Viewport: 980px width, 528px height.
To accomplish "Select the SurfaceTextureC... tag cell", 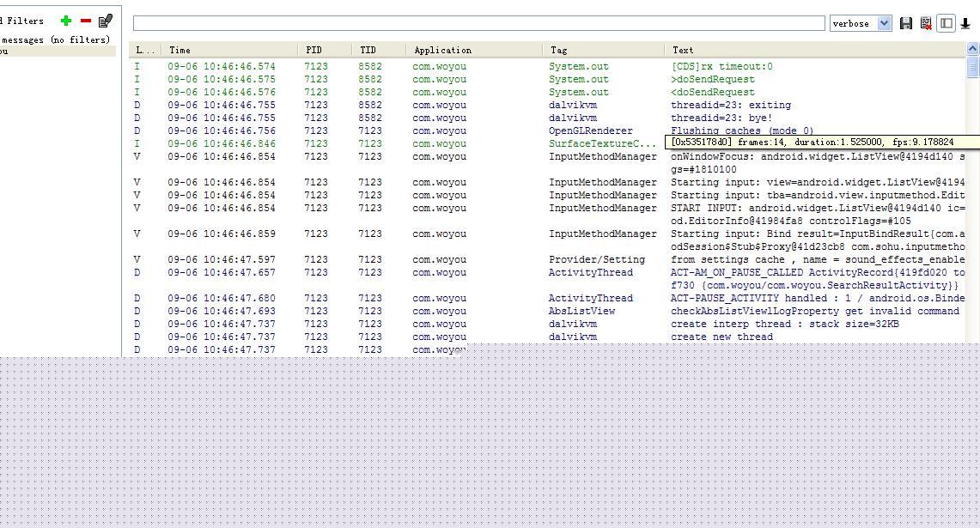I will click(x=602, y=143).
